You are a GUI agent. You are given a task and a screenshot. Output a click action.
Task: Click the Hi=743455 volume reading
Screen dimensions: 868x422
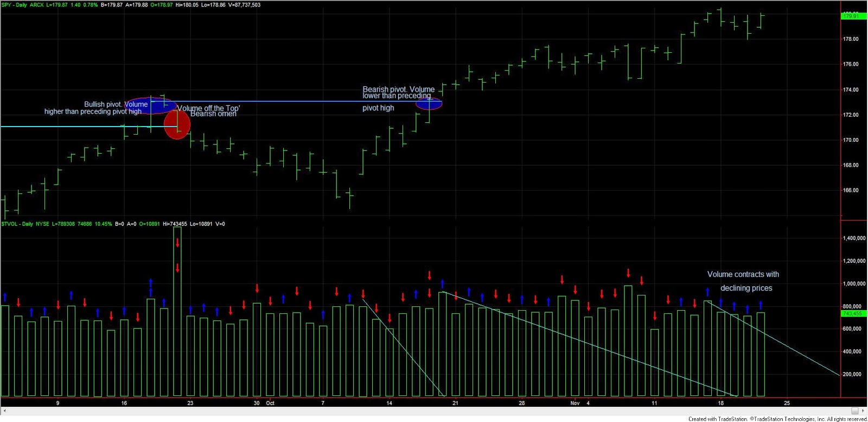175,224
